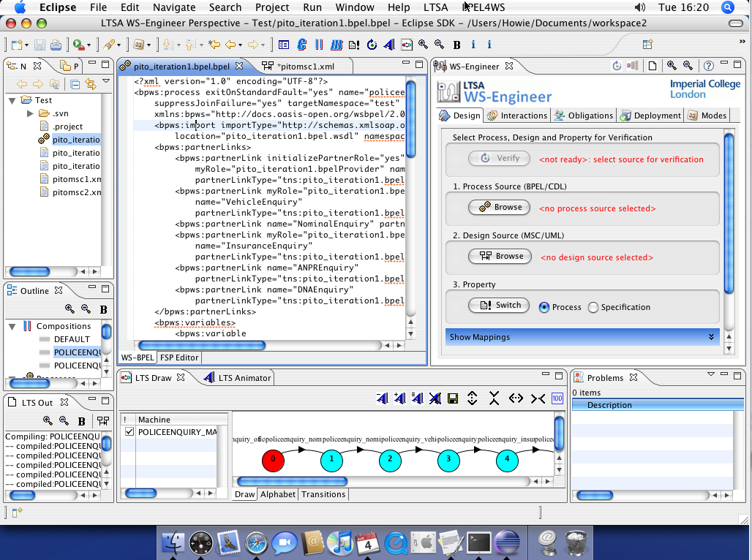Click the circular-arrow progress check toolbar icon
Image resolution: width=752 pixels, height=560 pixels.
point(372,45)
